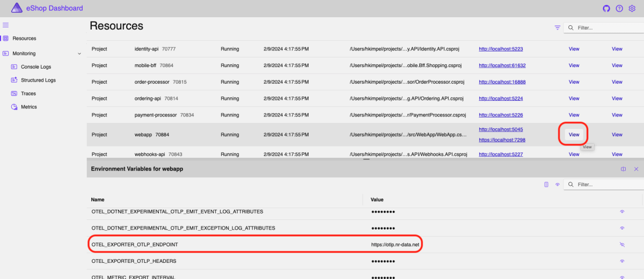Reveal the OTEL_EXPORTER_OTLP_HEADERS value
Screen dimensions: 644x279
pos(622,261)
